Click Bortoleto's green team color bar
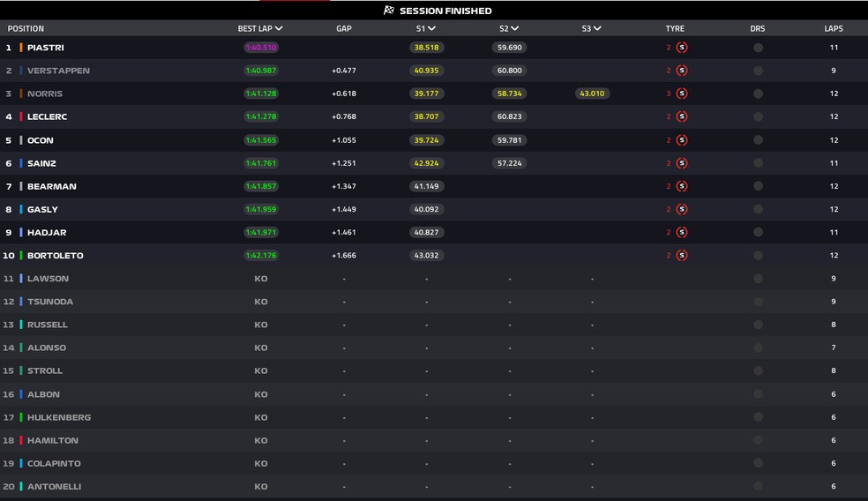The height and width of the screenshot is (501, 868). point(21,256)
